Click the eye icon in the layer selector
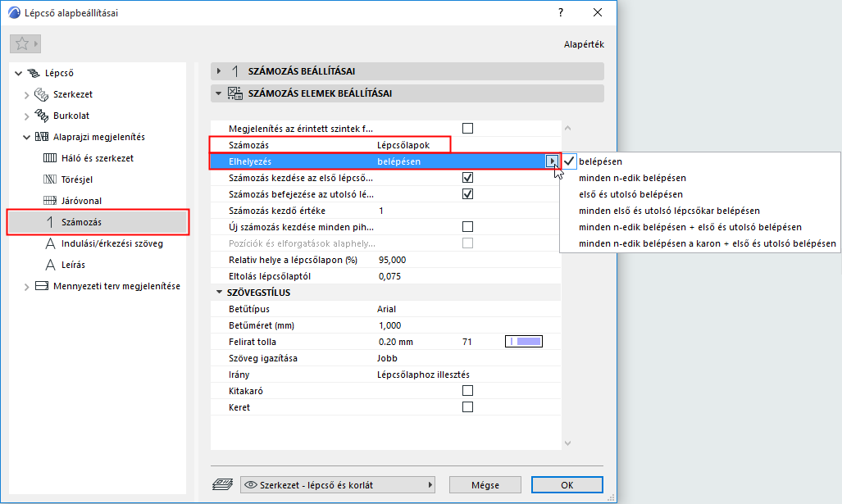842x504 pixels. (250, 484)
